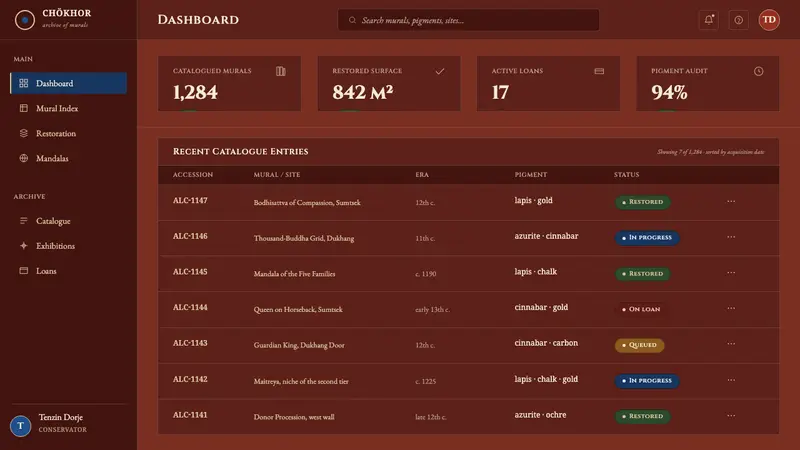Click 'Queen on Horseback, Sumtsek' entry

click(x=298, y=310)
